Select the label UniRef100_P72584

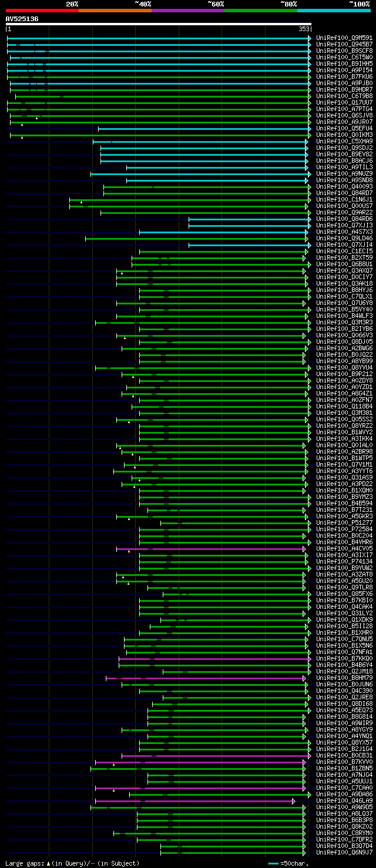pyautogui.click(x=344, y=529)
